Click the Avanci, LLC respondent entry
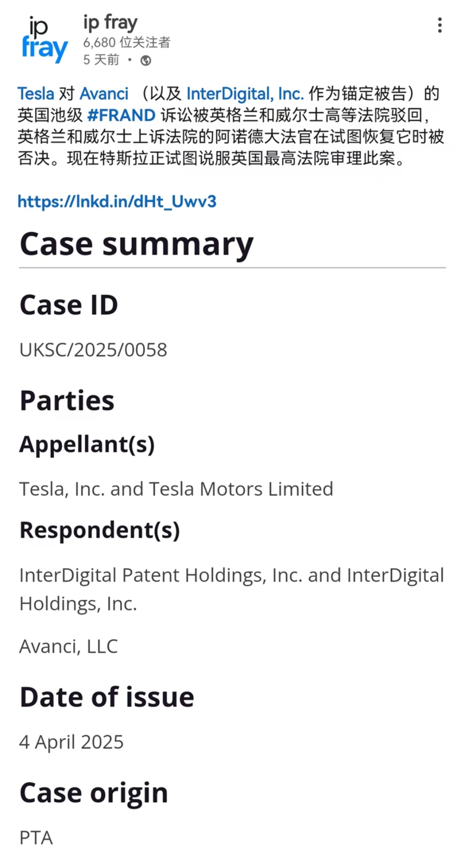 [68, 646]
